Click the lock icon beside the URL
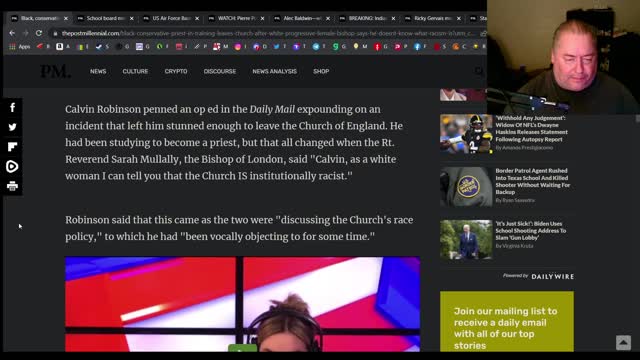 point(55,33)
